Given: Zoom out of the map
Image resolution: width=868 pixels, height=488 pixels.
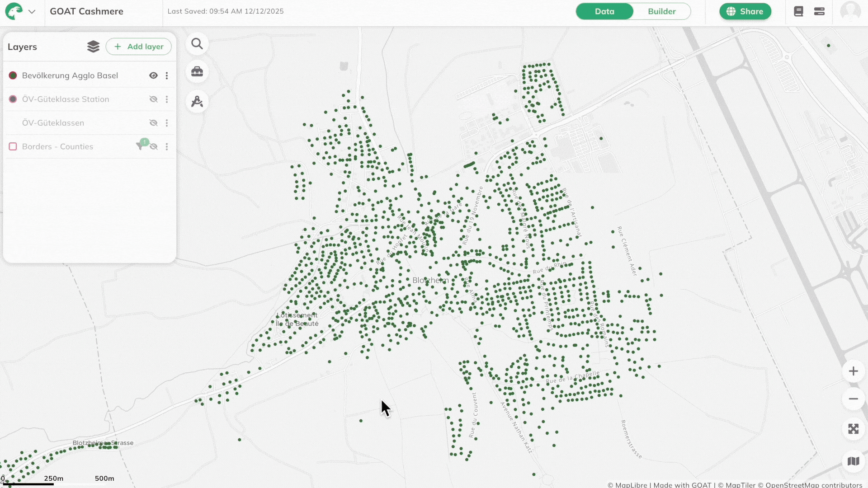Looking at the screenshot, I should pos(853,399).
